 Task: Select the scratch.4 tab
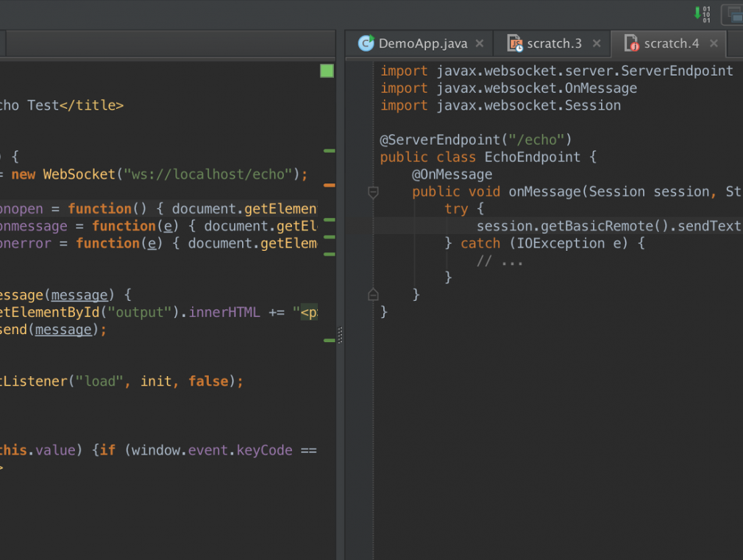point(669,43)
